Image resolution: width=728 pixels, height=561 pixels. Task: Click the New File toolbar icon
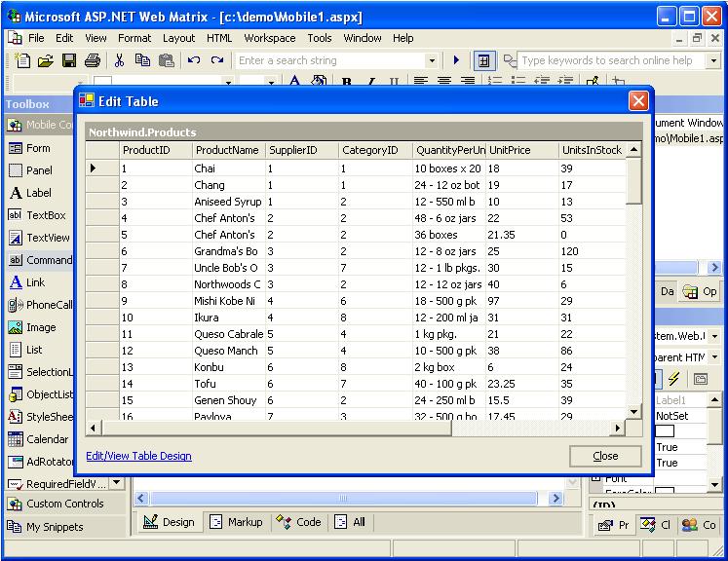coord(22,60)
